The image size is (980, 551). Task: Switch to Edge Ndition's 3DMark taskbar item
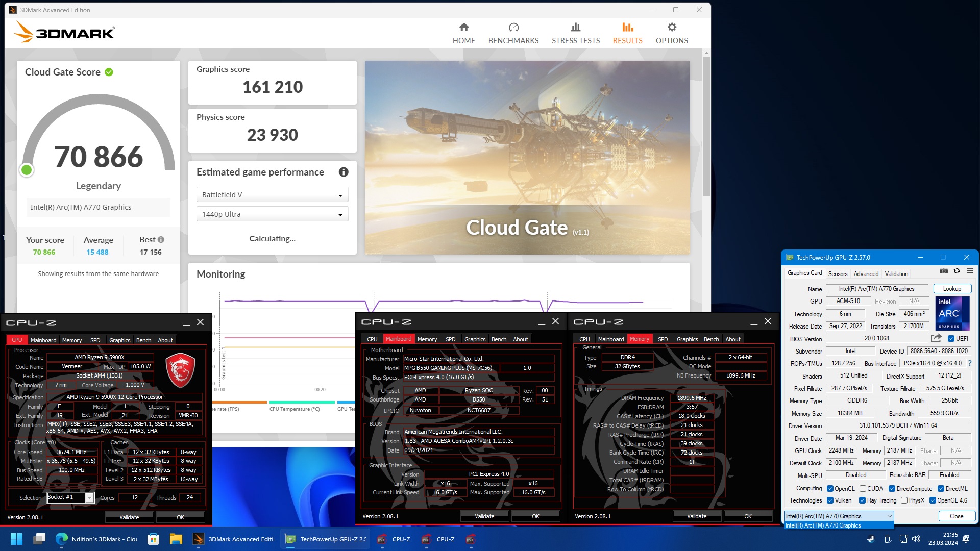point(96,539)
